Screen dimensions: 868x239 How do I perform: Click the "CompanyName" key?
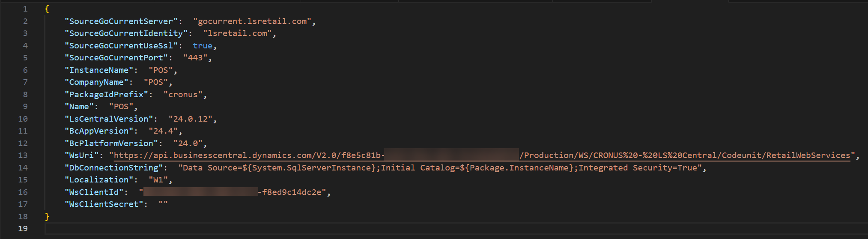point(96,82)
